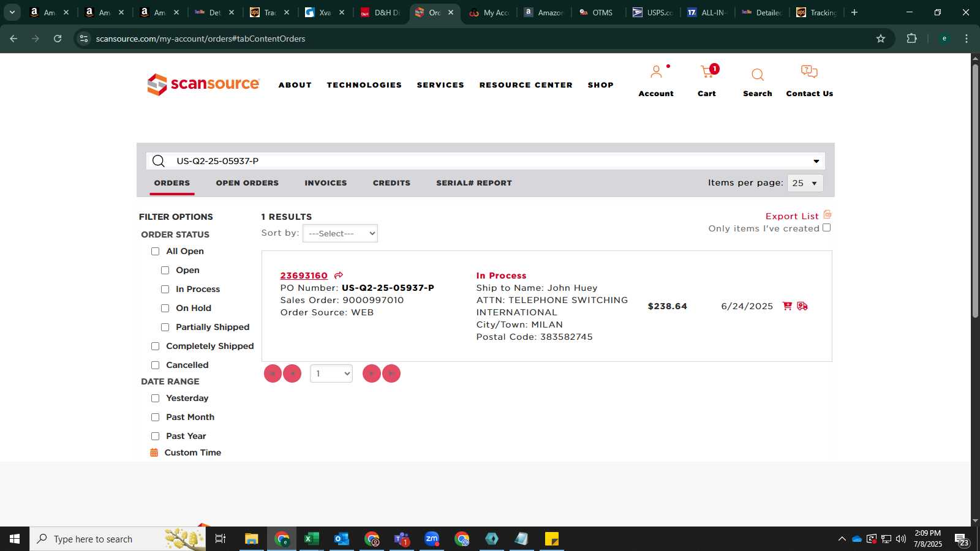The height and width of the screenshot is (551, 980).
Task: Check the All Open status filter
Action: 156,252
